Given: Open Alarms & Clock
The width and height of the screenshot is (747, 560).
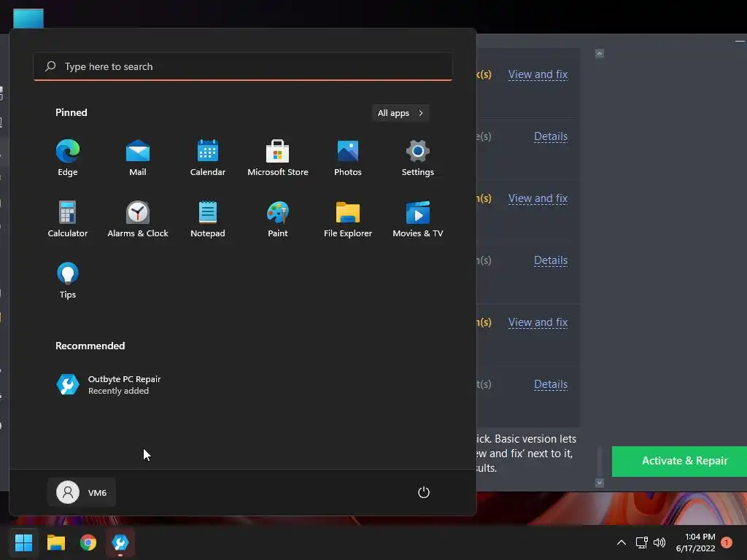Looking at the screenshot, I should tap(138, 219).
